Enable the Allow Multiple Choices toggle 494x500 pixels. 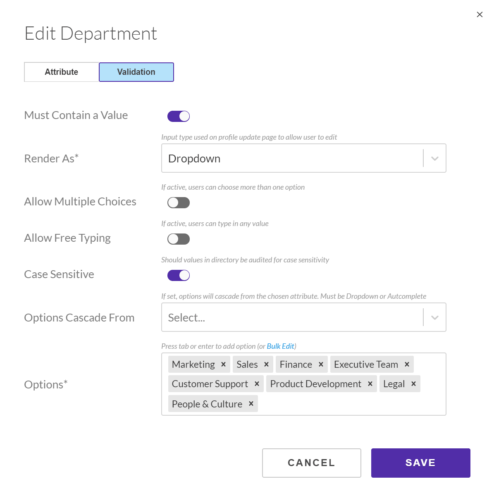178,202
